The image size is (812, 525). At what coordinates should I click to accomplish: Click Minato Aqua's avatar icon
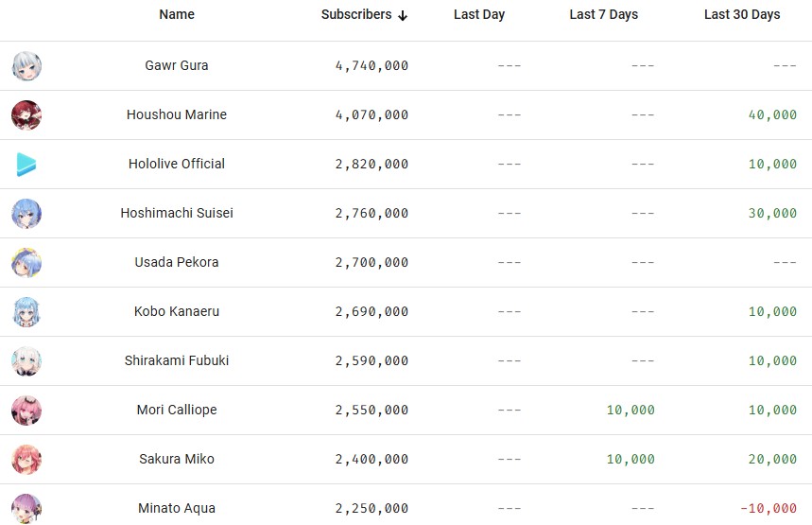pos(26,508)
